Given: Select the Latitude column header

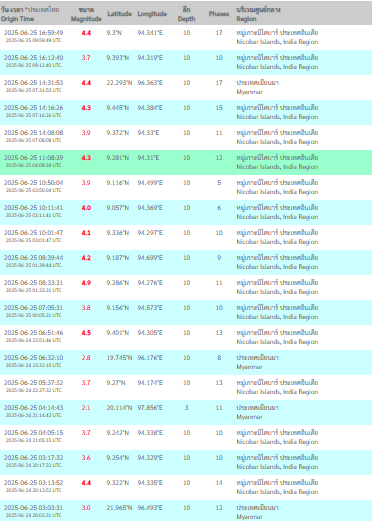Looking at the screenshot, I should point(119,14).
